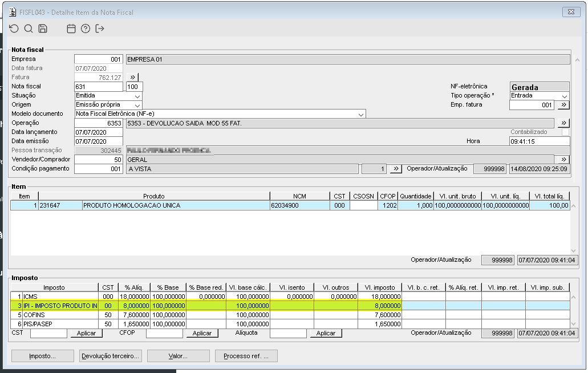The width and height of the screenshot is (588, 373).
Task: Click the Nota fiscal series field 100
Action: click(x=134, y=87)
